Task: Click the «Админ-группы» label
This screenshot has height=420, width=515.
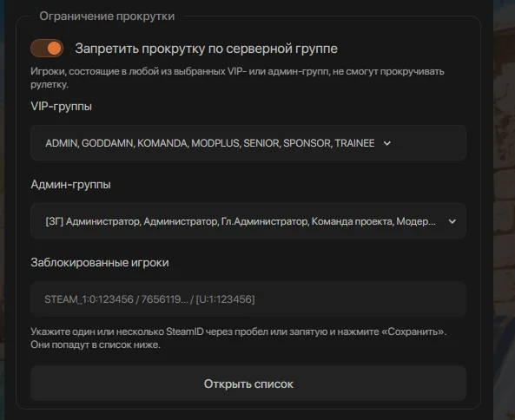Action: tap(70, 185)
